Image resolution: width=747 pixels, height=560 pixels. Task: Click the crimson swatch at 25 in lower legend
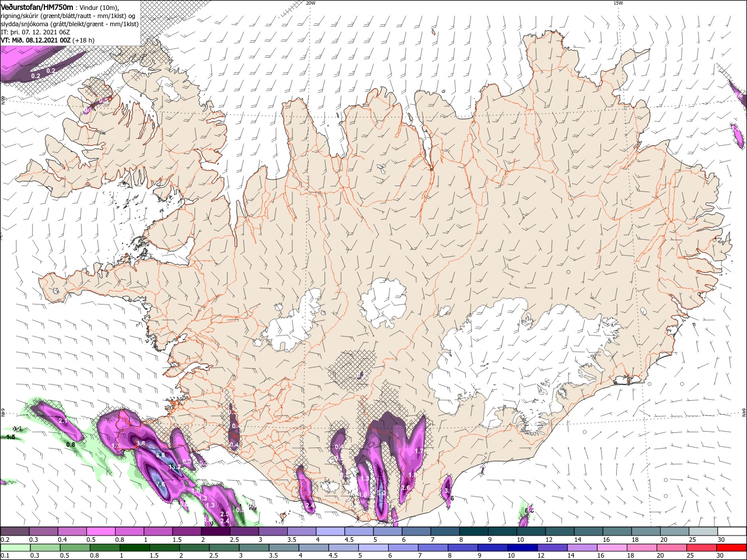pyautogui.click(x=701, y=548)
